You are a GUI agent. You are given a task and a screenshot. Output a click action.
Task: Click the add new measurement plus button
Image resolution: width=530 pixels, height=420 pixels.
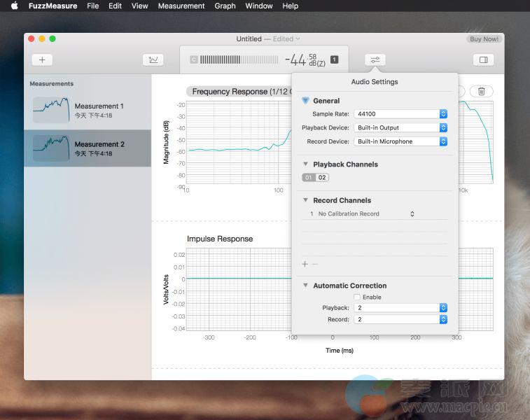(42, 60)
